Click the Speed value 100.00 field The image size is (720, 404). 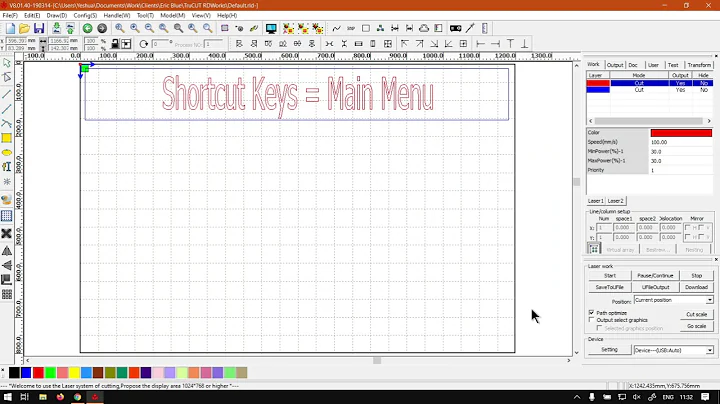[681, 142]
